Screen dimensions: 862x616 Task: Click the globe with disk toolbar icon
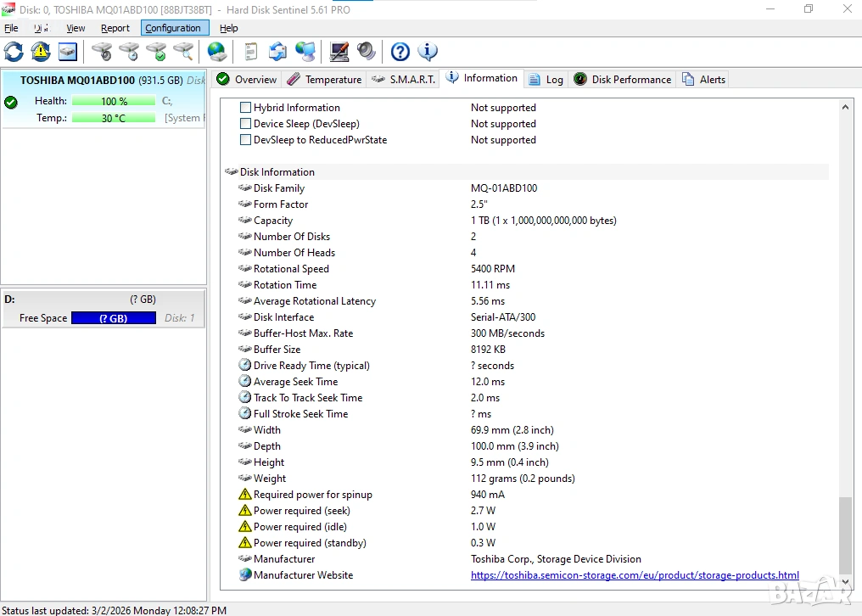pos(217,52)
